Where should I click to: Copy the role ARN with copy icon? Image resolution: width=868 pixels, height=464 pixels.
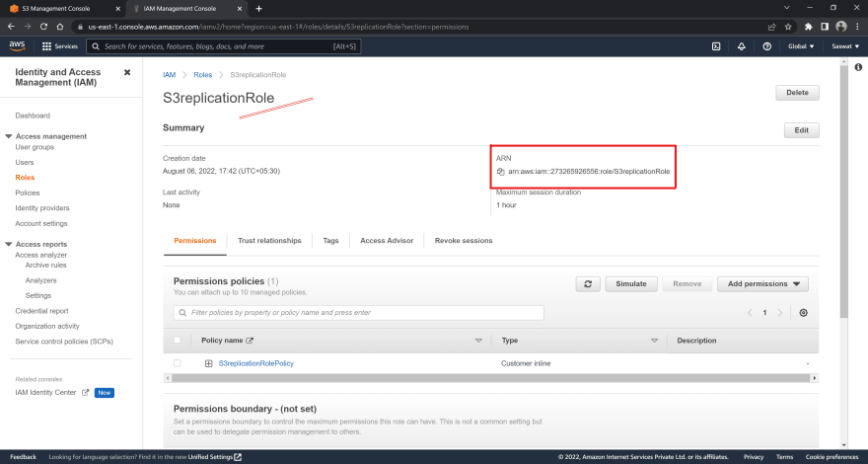(x=500, y=172)
